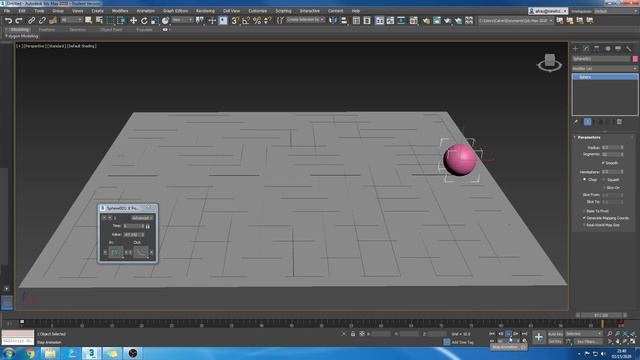Select Sphere in the modifier stack

click(605, 77)
